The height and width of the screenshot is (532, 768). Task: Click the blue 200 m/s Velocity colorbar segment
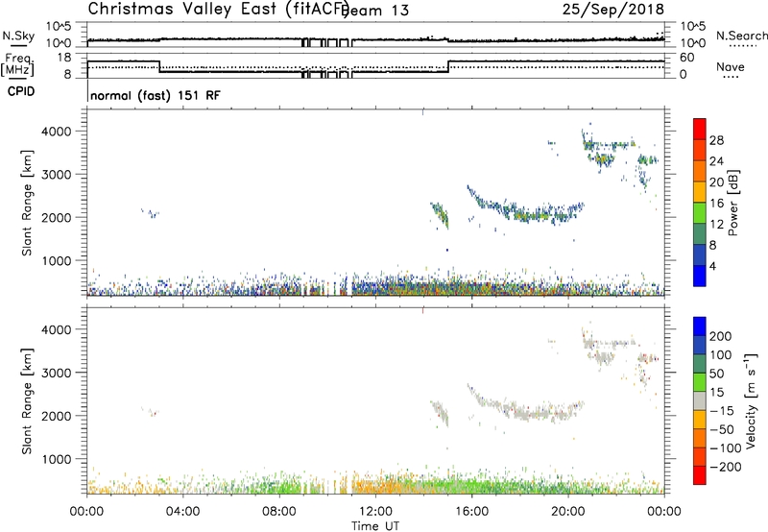(700, 326)
